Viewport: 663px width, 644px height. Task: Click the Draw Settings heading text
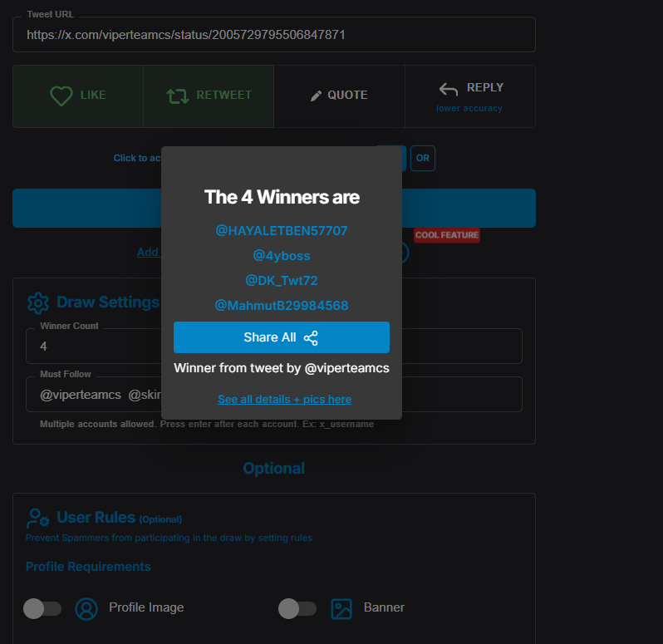[108, 302]
